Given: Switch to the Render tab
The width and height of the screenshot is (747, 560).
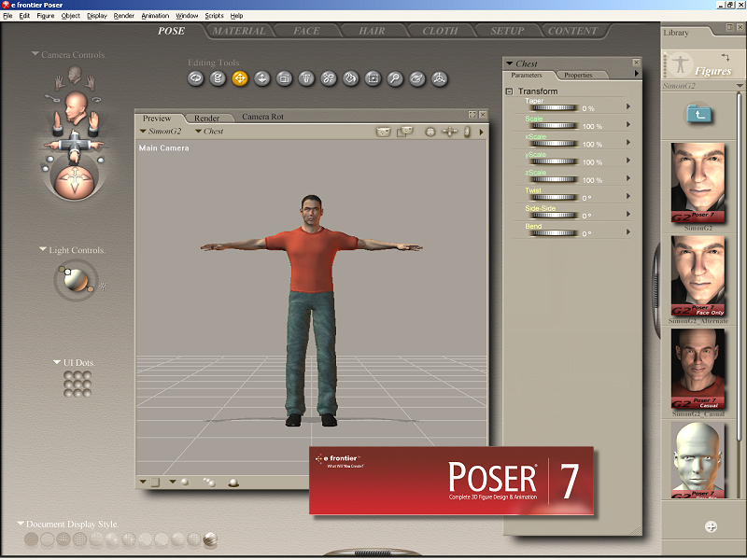Looking at the screenshot, I should click(x=206, y=118).
